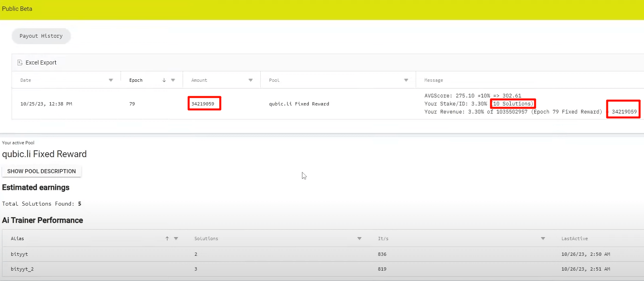Click the Message column header
This screenshot has height=281, width=644.
tap(434, 80)
